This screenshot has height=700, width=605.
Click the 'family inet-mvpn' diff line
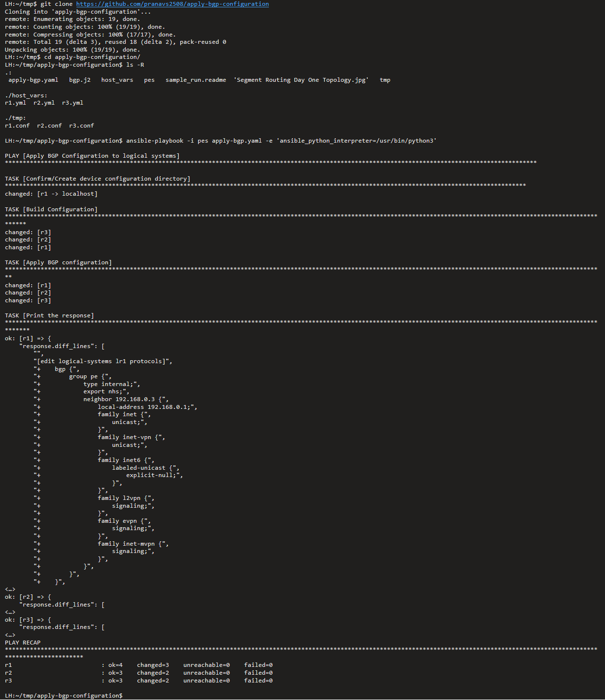tap(133, 544)
